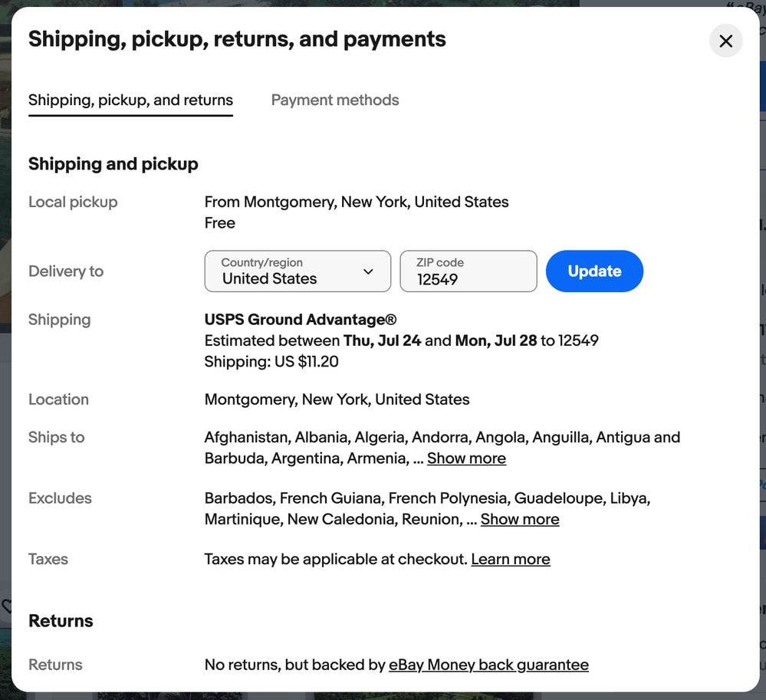
Task: Click the Shipping and pickup section heading
Action: (x=113, y=163)
